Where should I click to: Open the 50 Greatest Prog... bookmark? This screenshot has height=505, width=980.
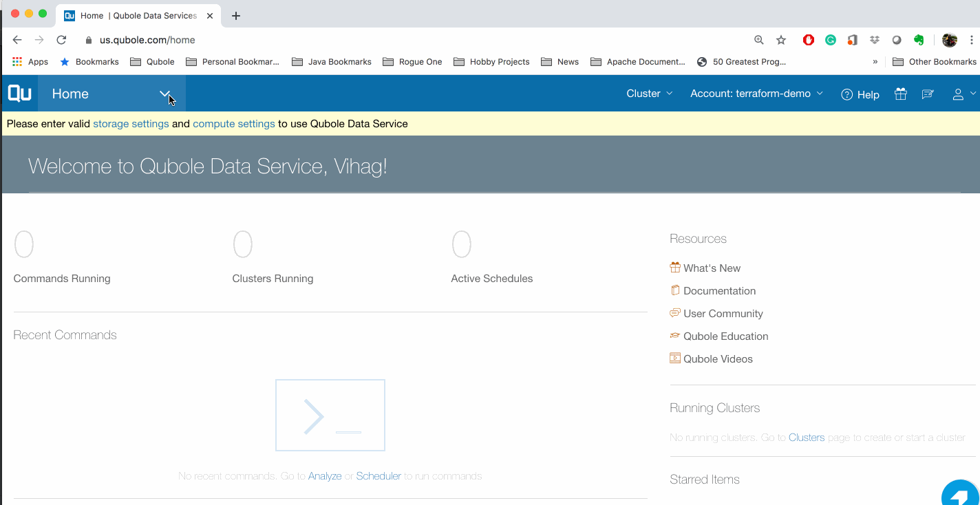(x=741, y=62)
